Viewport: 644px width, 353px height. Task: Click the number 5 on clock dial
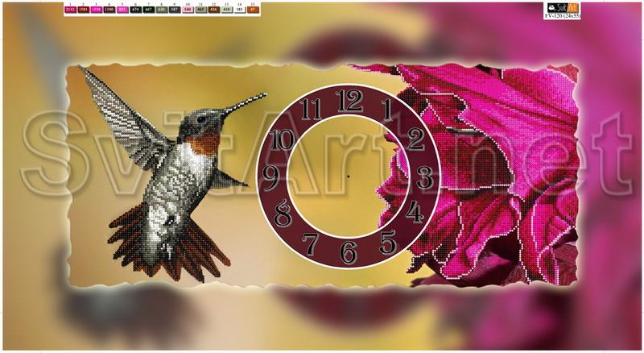(388, 240)
